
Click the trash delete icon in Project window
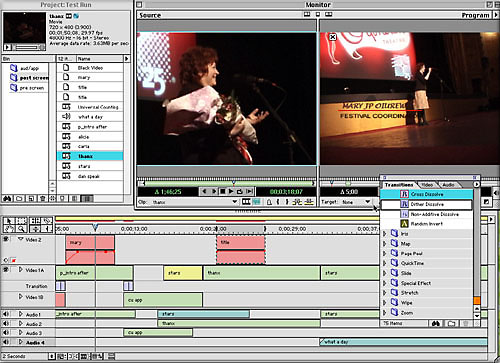point(43,199)
